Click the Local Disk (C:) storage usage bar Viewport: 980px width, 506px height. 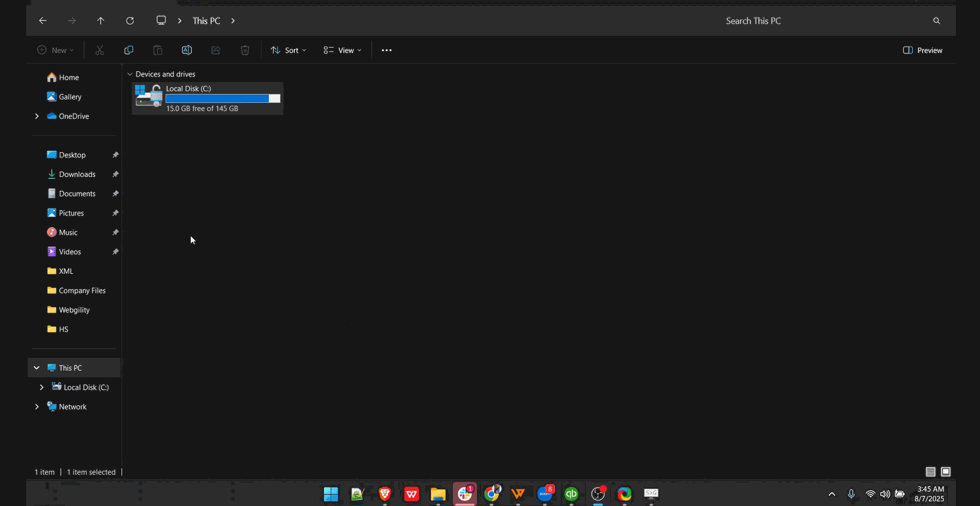[x=223, y=98]
